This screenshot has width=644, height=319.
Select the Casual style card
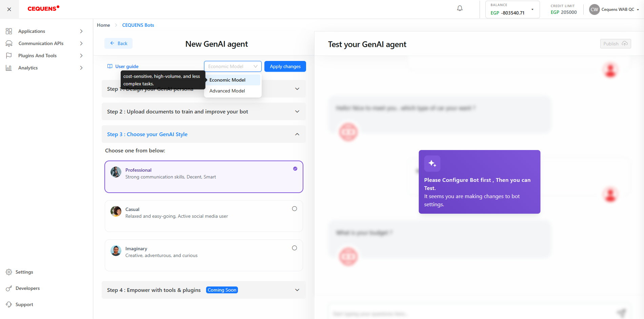pyautogui.click(x=204, y=216)
